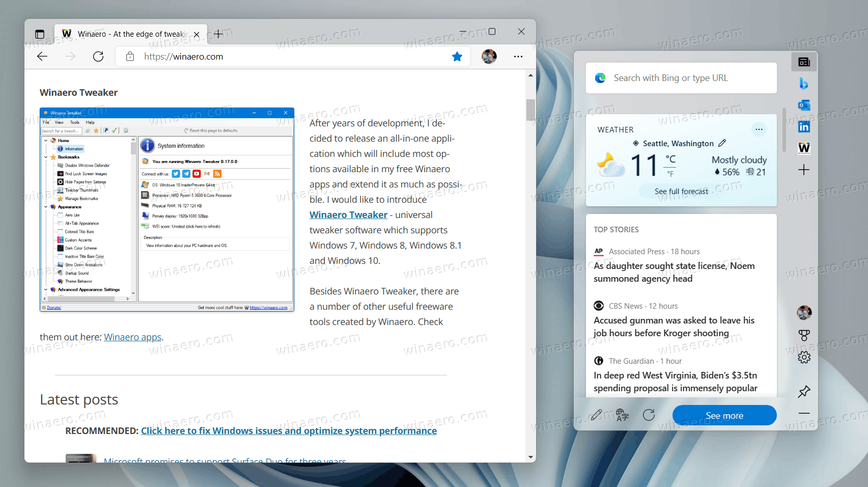Open Winaero W shortcut in sidebar

(x=804, y=148)
